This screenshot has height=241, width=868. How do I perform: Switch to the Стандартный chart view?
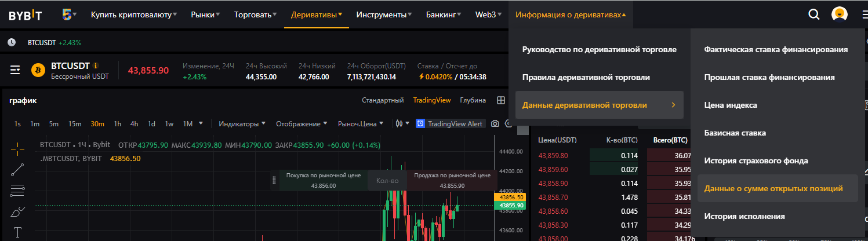(x=382, y=100)
